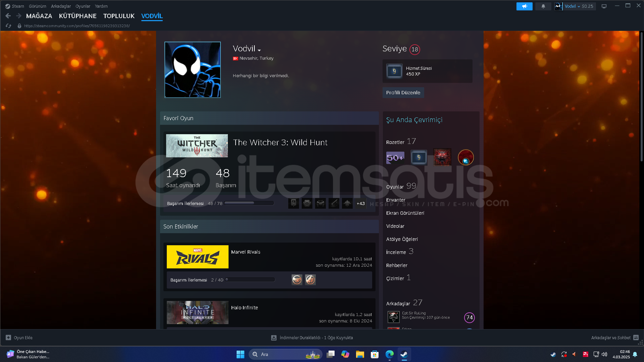Click the forward navigation arrow
Image resolution: width=644 pixels, height=362 pixels.
tap(19, 16)
